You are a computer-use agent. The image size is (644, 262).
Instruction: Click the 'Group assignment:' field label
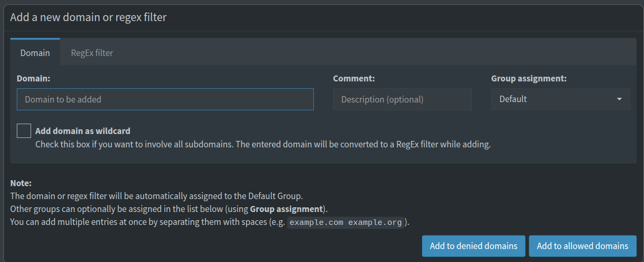tap(529, 79)
